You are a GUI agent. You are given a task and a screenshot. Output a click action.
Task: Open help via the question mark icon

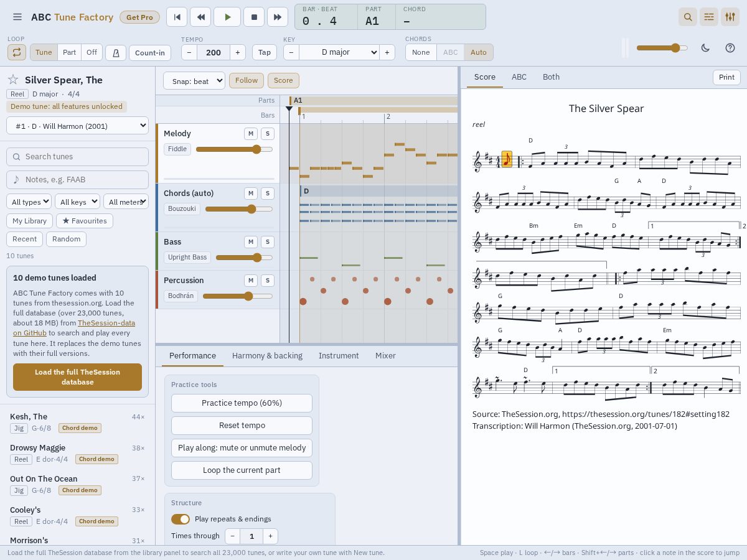730,48
